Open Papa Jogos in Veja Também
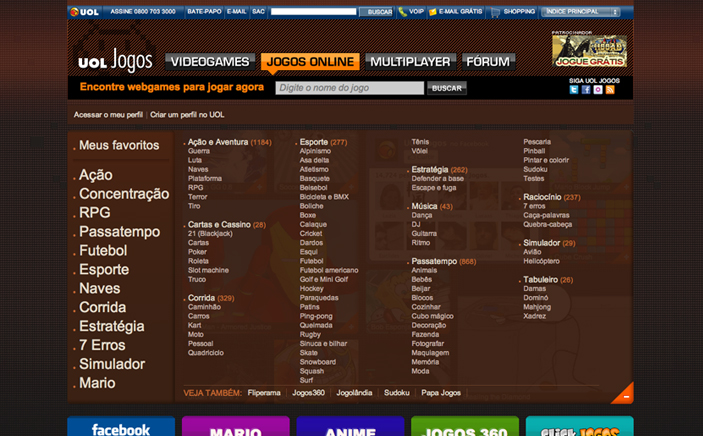The image size is (703, 436). click(441, 393)
